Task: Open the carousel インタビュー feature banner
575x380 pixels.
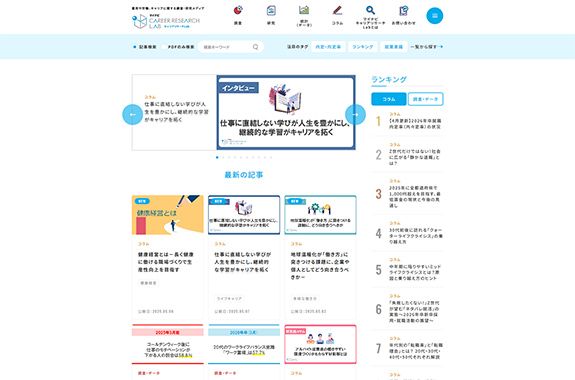Action: click(x=286, y=112)
